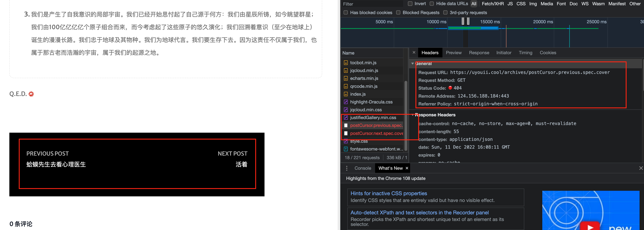Close the request details panel with the X
The width and height of the screenshot is (644, 230).
(414, 52)
